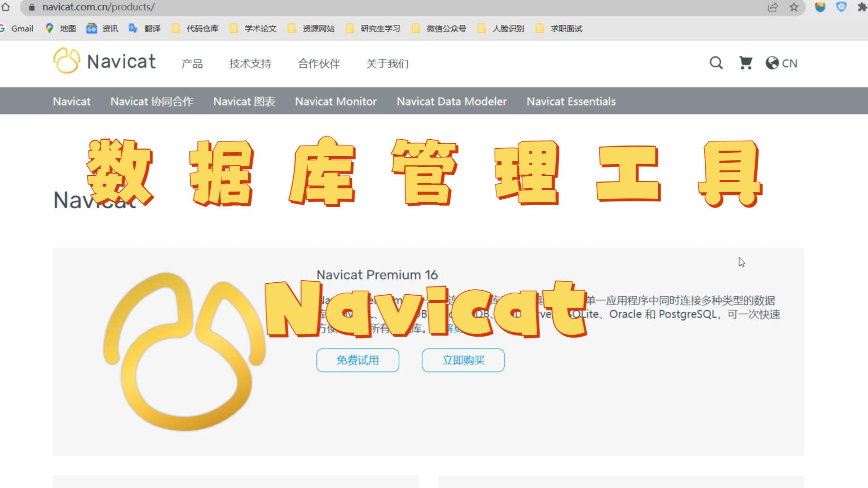Bookmark this page with the star icon
Screen dimensions: 868x488
[794, 7]
